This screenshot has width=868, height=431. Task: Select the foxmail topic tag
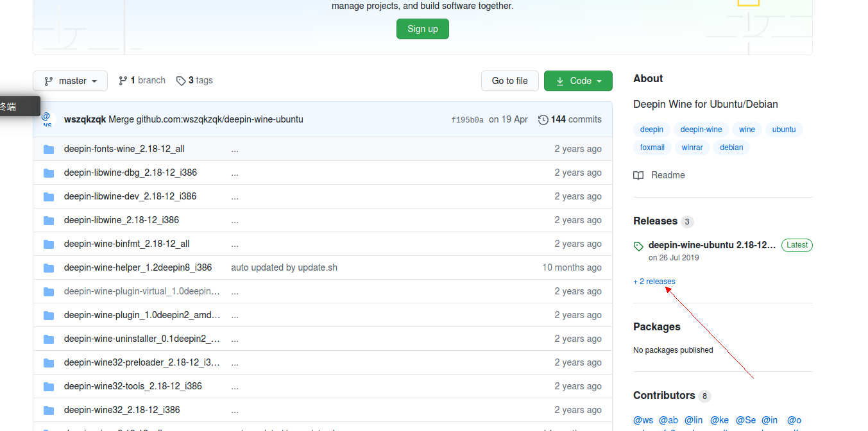[x=652, y=148]
